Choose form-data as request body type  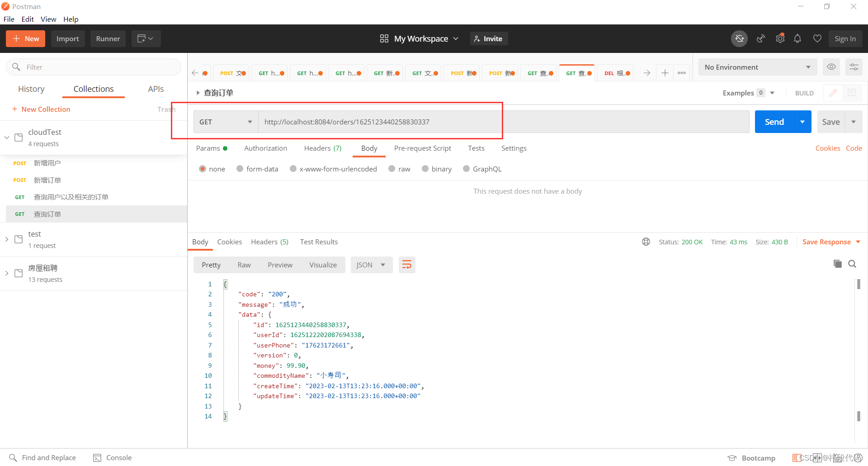point(240,169)
